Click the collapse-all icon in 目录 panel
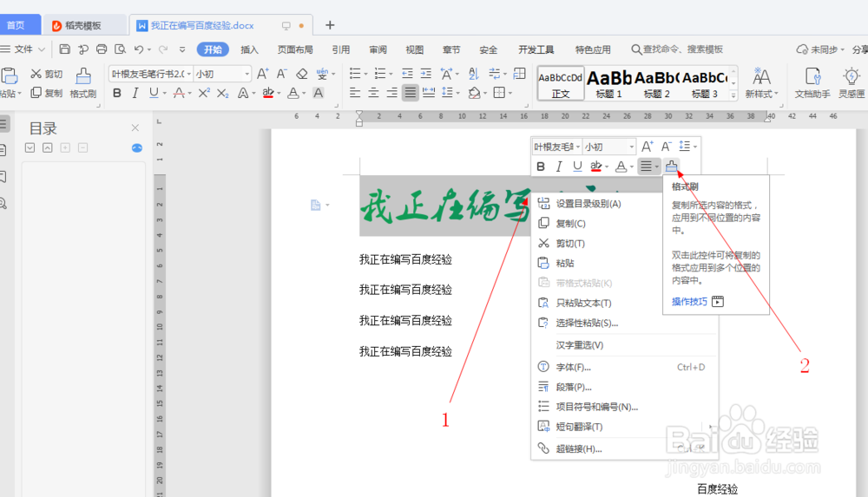 (x=48, y=147)
